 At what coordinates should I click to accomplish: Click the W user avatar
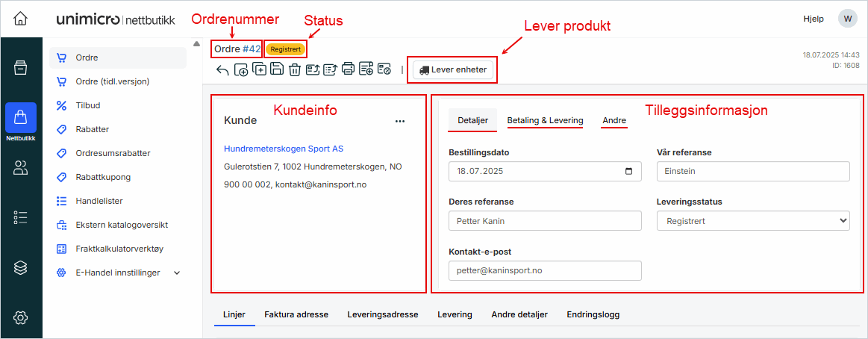(847, 19)
